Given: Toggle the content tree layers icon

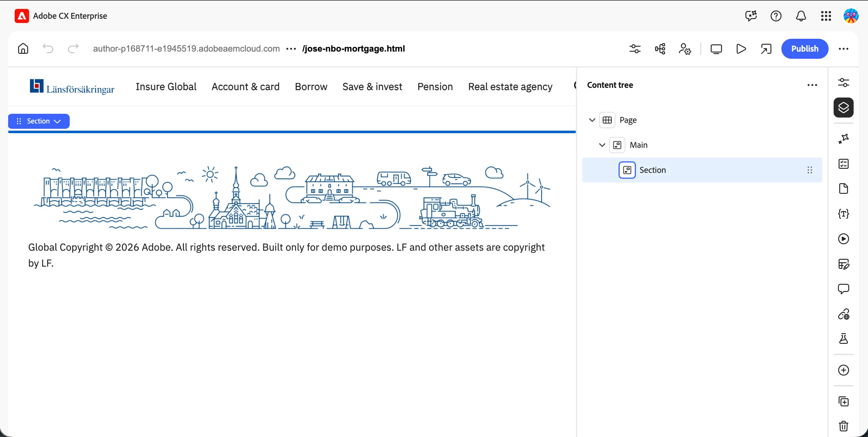Looking at the screenshot, I should [843, 108].
